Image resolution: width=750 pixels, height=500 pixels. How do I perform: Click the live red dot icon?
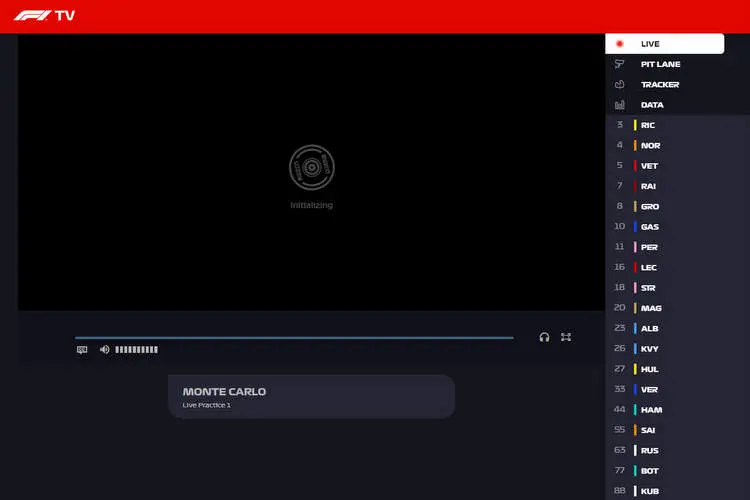[x=619, y=44]
